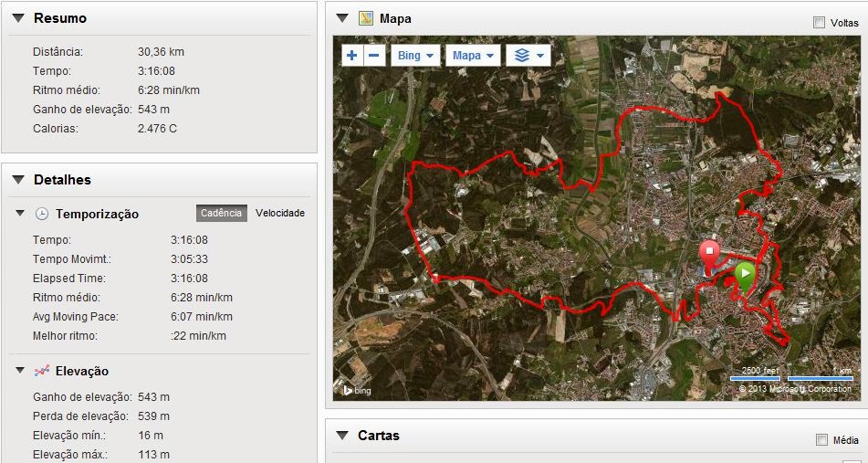Open the Bing map provider dropdown
The width and height of the screenshot is (868, 463).
point(415,56)
